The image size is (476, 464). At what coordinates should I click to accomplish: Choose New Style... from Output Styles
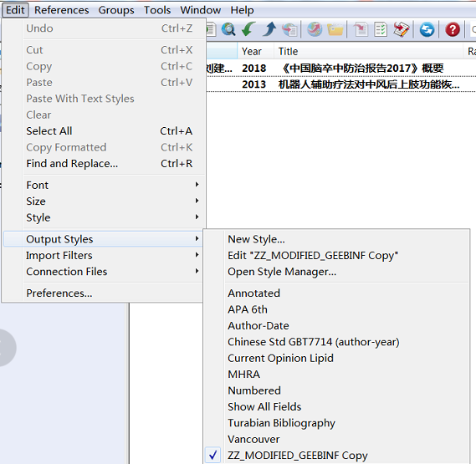pos(336,239)
